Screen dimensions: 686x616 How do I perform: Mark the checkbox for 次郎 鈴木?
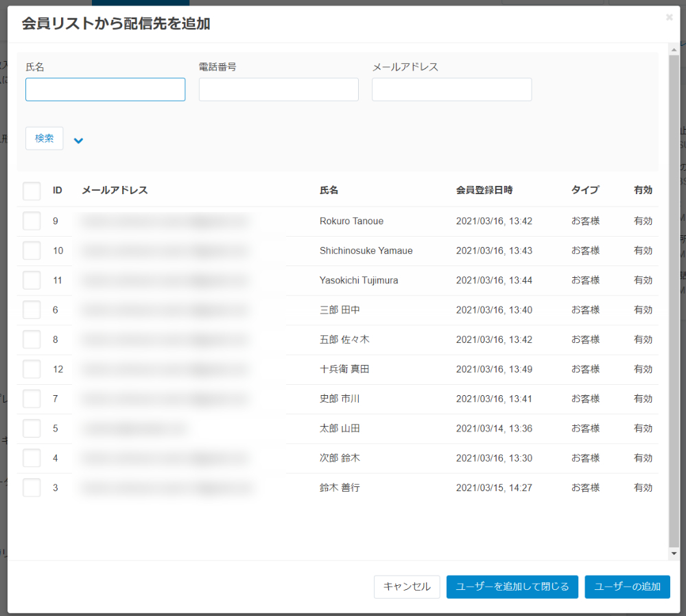point(32,458)
